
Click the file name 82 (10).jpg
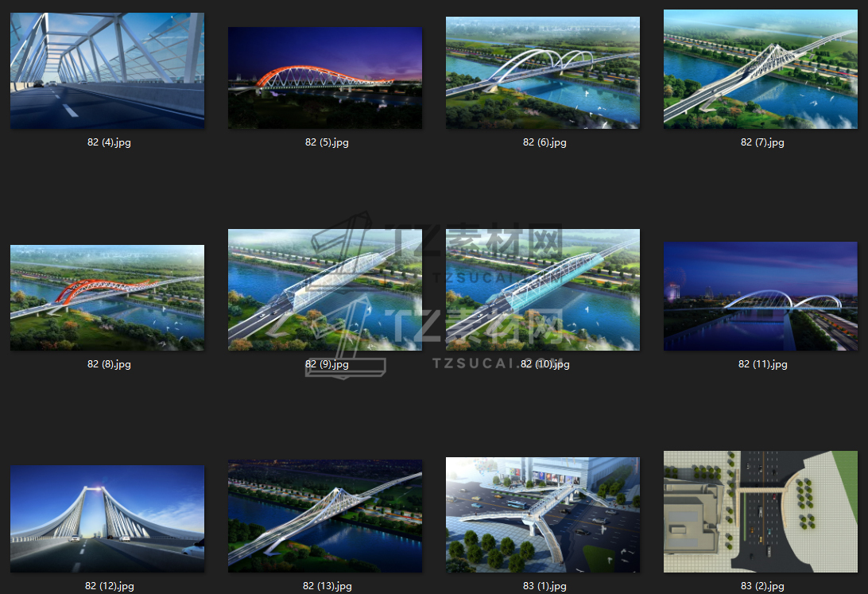click(544, 364)
